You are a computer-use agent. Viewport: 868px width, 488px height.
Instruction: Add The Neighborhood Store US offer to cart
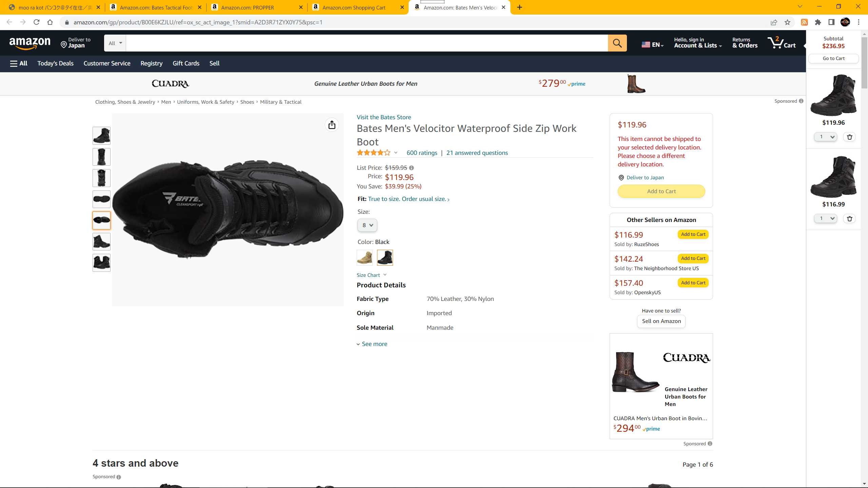pos(693,259)
